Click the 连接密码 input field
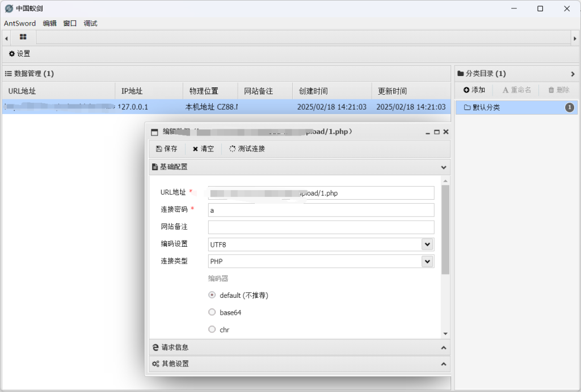This screenshot has height=392, width=581. click(321, 210)
